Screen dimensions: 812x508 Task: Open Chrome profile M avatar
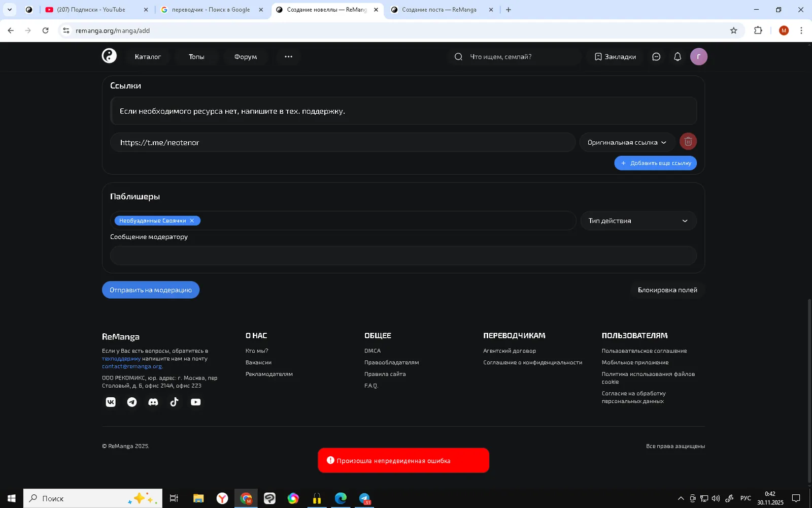(x=784, y=30)
